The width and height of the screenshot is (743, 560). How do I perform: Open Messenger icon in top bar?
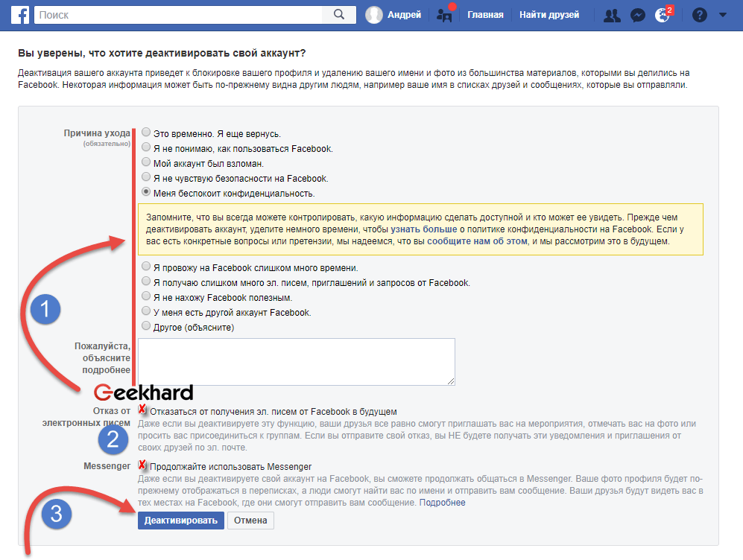point(637,15)
